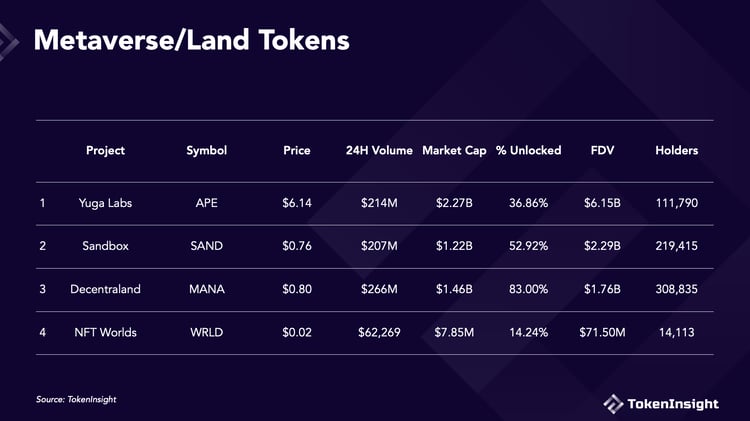750x421 pixels.
Task: Click the MANA symbol cell
Action: (206, 289)
